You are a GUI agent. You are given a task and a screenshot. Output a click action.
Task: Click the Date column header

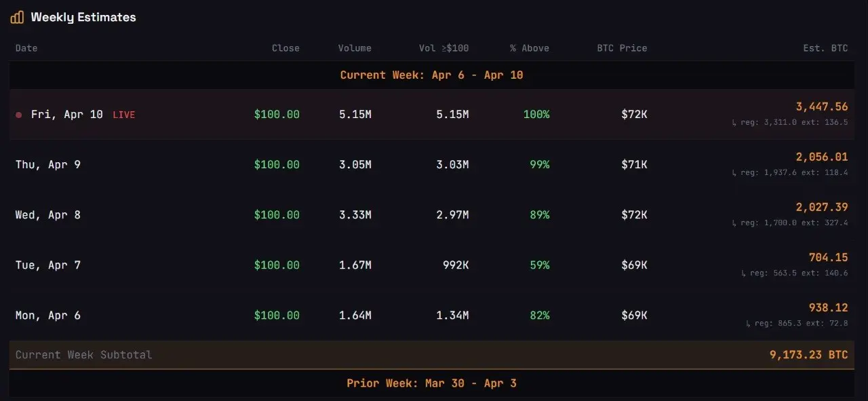(x=26, y=48)
